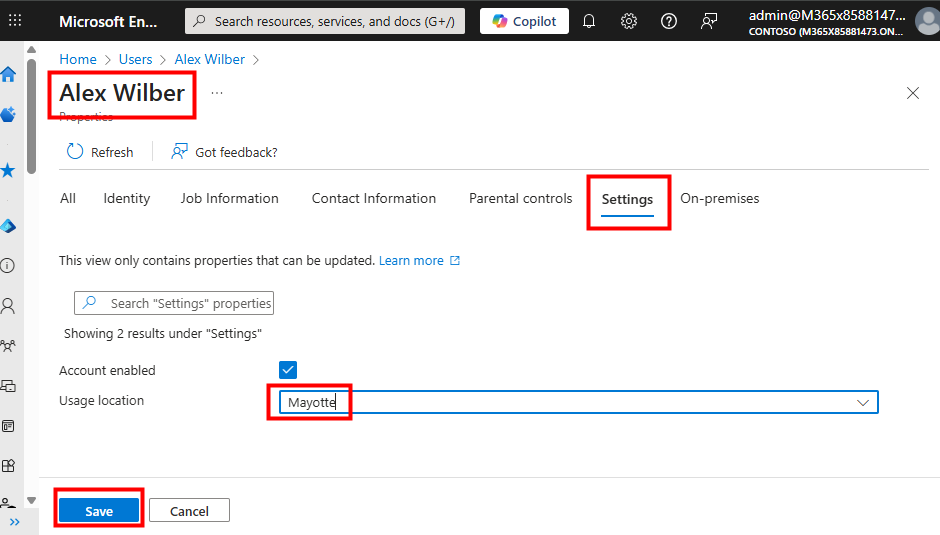Click the notifications bell icon
The image size is (940, 535).
pos(589,21)
